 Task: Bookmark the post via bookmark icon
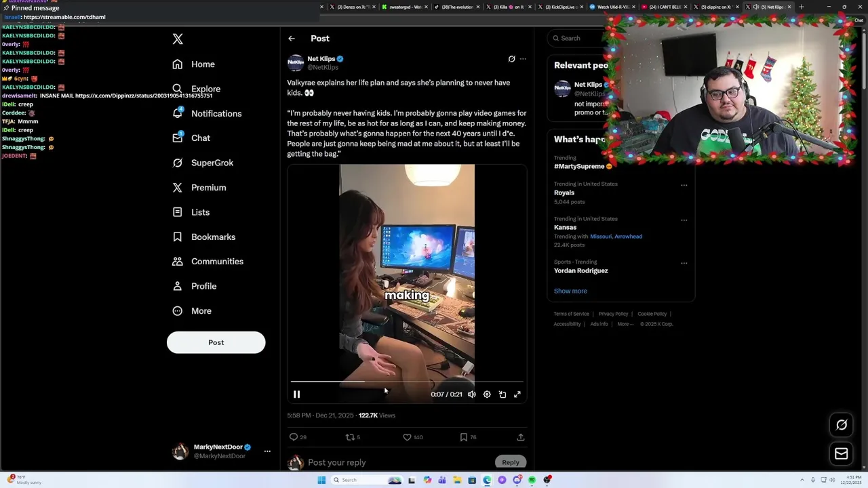coord(464,437)
